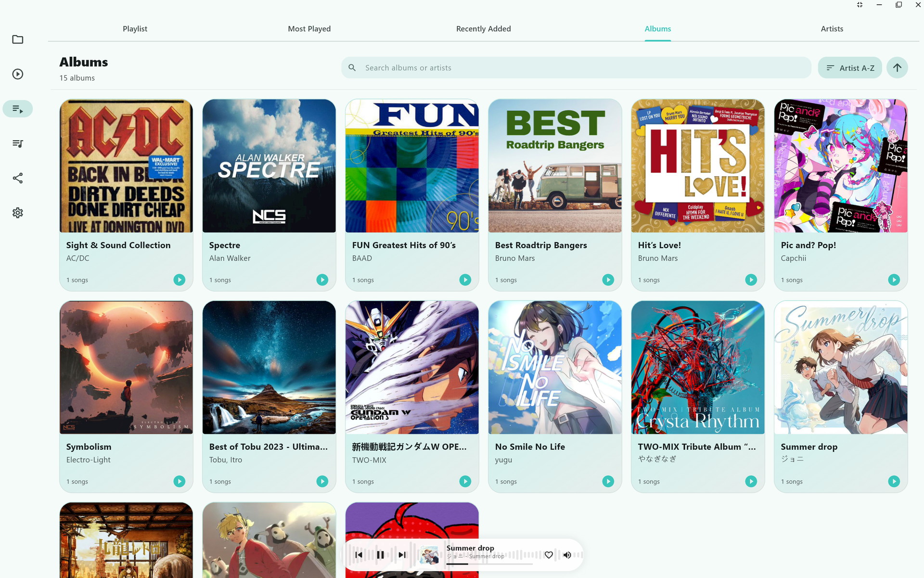Click the BAAD artist name

[x=362, y=258]
